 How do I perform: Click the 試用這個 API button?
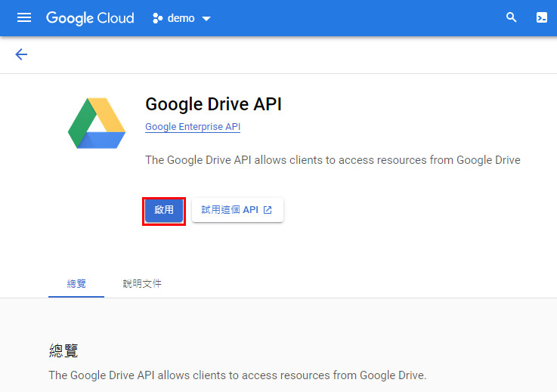coord(237,210)
